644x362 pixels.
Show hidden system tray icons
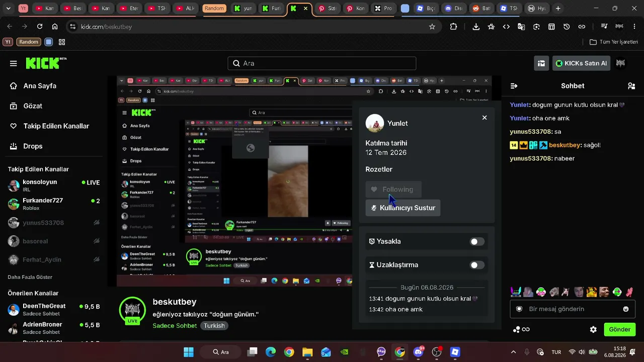coord(513,352)
